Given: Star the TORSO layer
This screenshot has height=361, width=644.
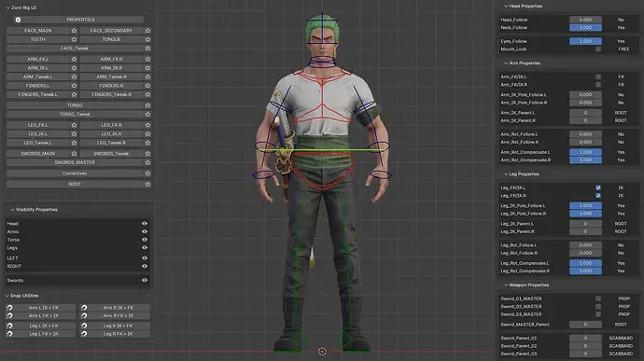Looking at the screenshot, I should 147,105.
